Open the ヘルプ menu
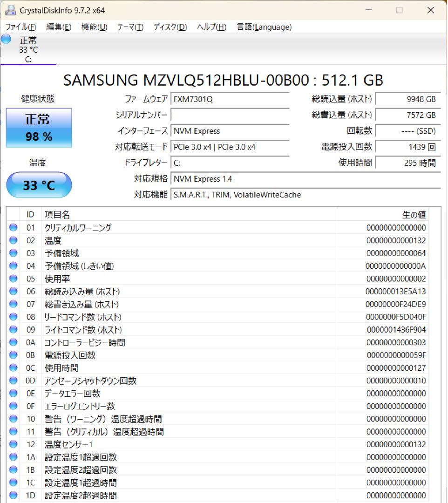 pyautogui.click(x=210, y=27)
